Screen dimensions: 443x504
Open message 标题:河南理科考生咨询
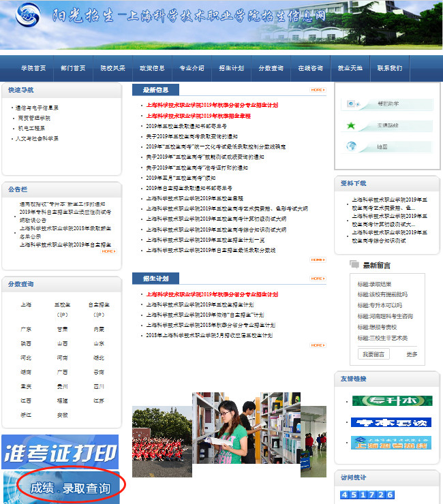(385, 316)
